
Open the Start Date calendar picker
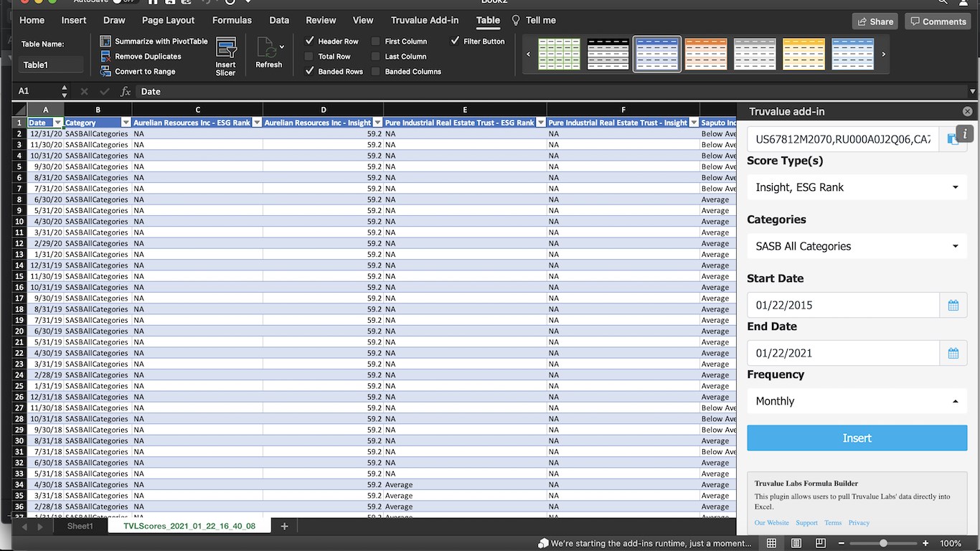pos(953,306)
